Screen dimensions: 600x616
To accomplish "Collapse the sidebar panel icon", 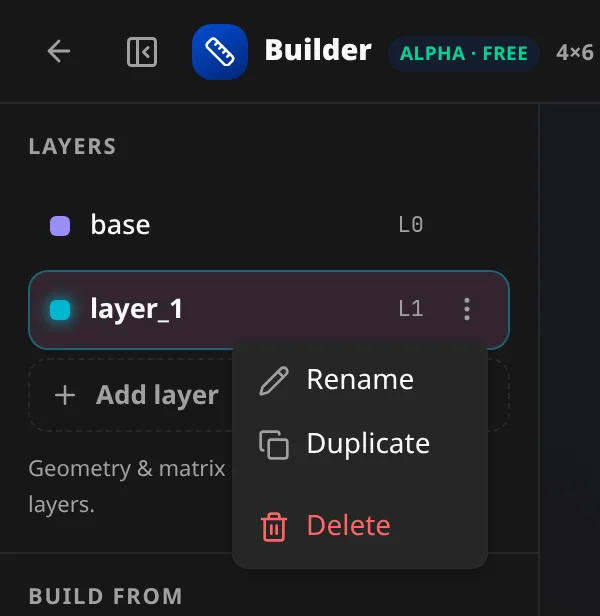I will [142, 52].
